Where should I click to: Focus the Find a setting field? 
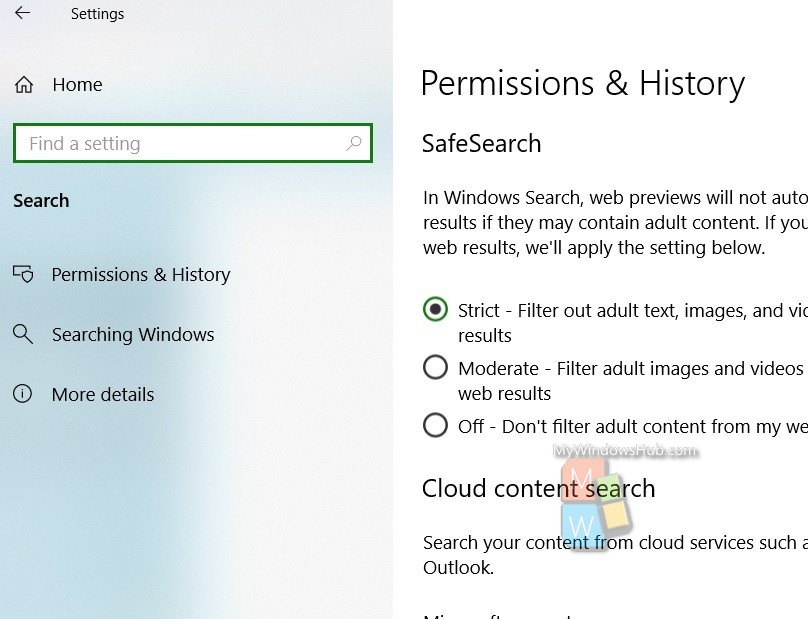coord(193,143)
